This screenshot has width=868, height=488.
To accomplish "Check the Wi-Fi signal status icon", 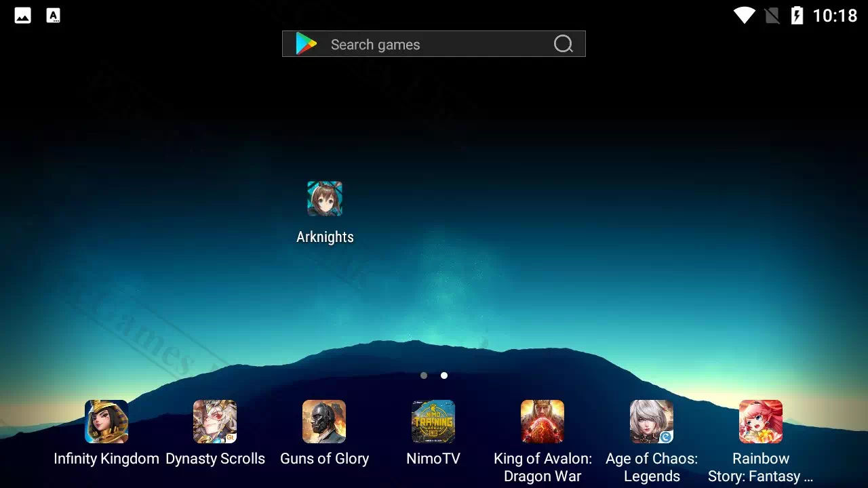I will click(x=745, y=16).
